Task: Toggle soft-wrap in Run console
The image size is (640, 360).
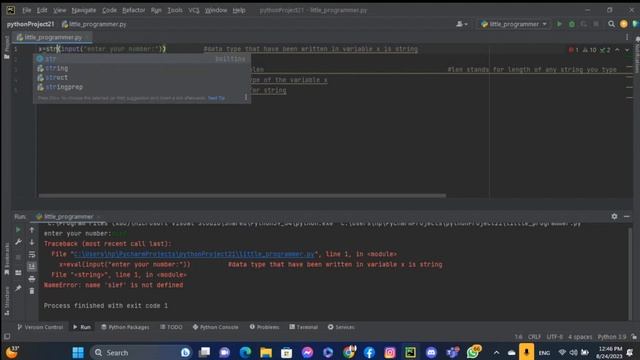Action: click(x=32, y=255)
